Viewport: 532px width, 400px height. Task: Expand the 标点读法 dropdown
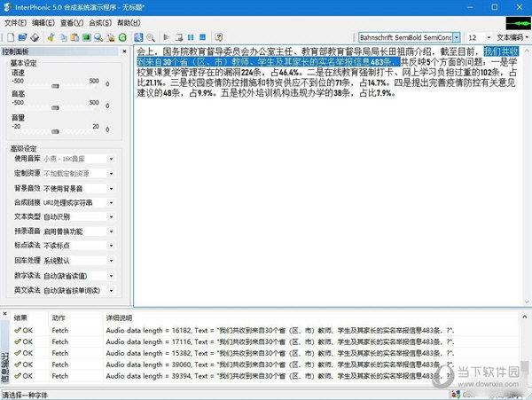[x=111, y=246]
